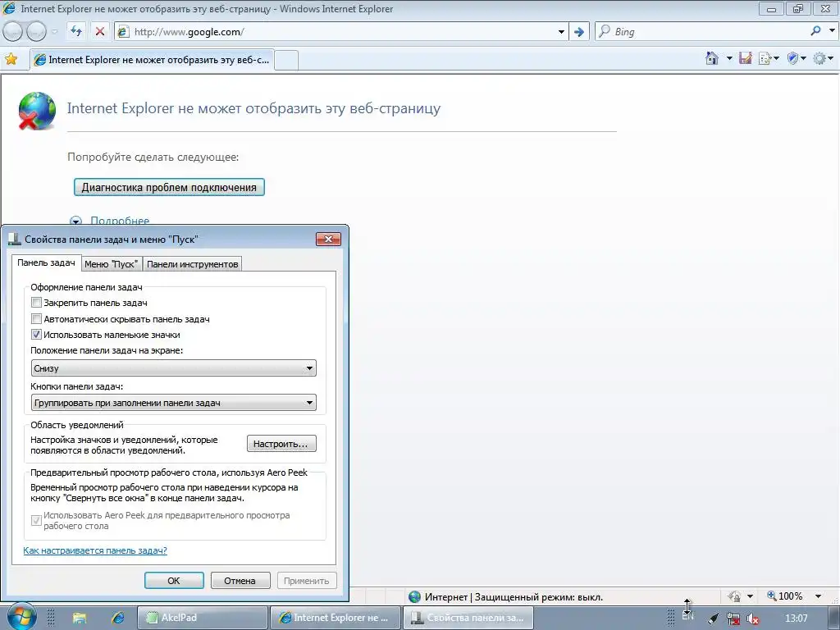The image size is (840, 630).
Task: Confirm the dialog with OK
Action: pyautogui.click(x=174, y=581)
